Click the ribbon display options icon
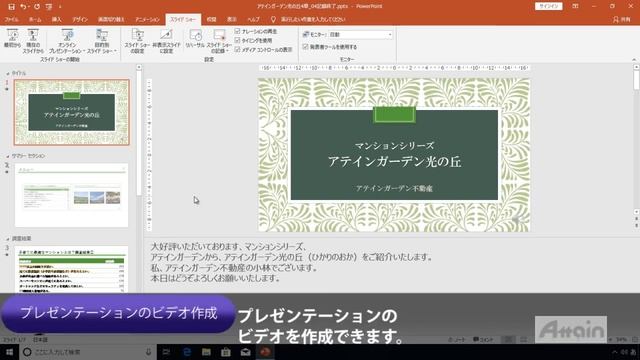 [x=575, y=6]
